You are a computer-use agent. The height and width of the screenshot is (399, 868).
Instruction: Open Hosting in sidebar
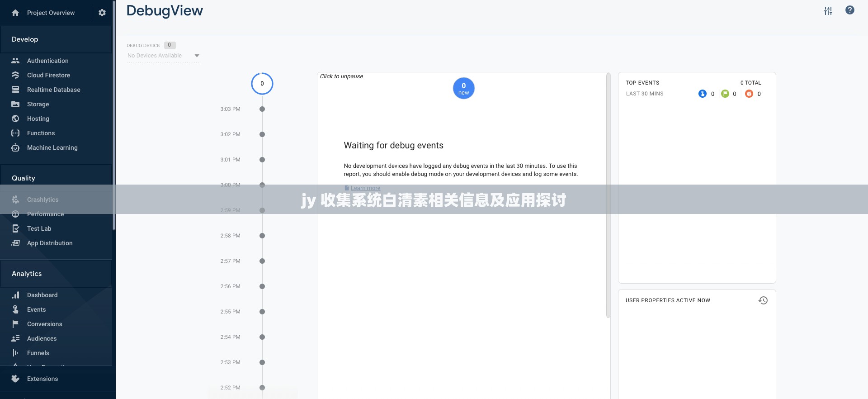pos(38,119)
